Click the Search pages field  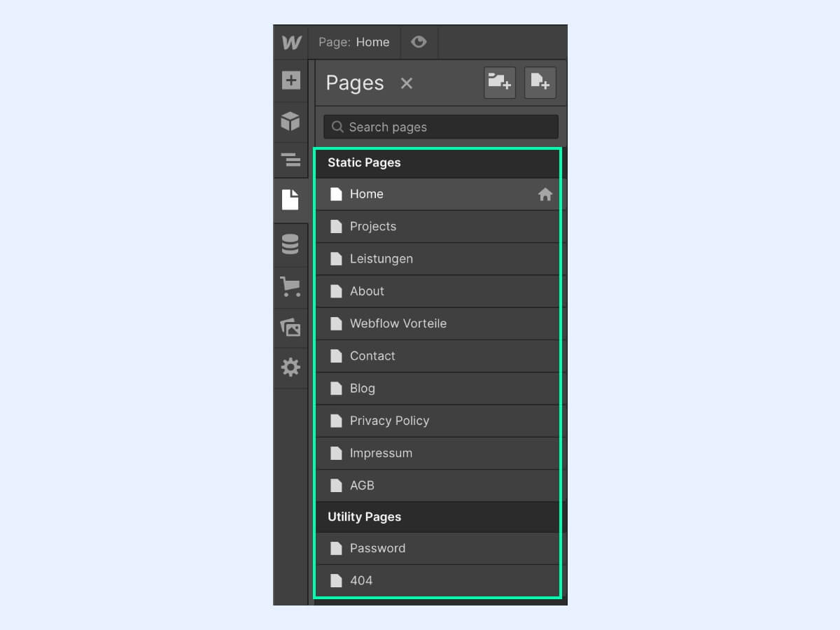[x=440, y=127]
